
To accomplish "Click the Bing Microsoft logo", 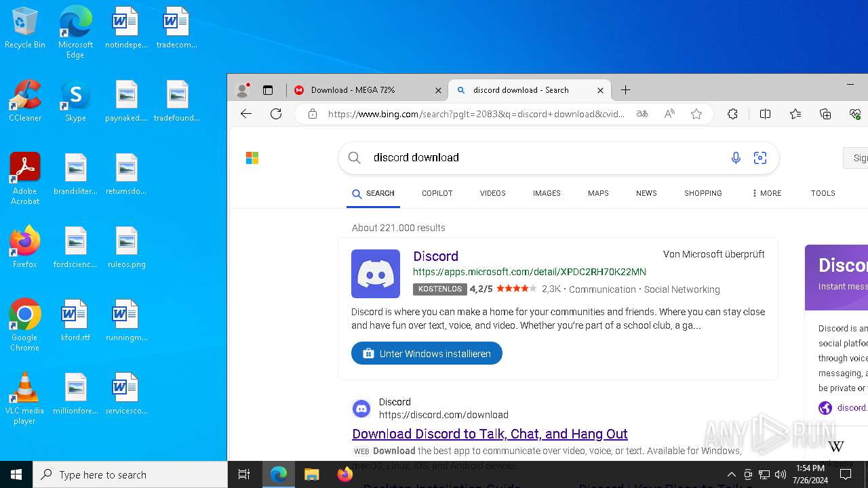I will pyautogui.click(x=252, y=158).
